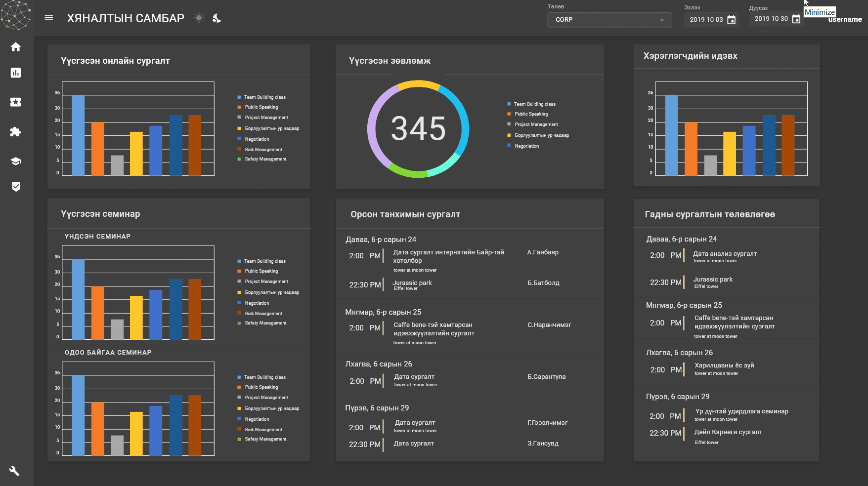Click the orange Public Speaking bar in online training chart
Screen dimensions: 868x486
pyautogui.click(x=98, y=149)
